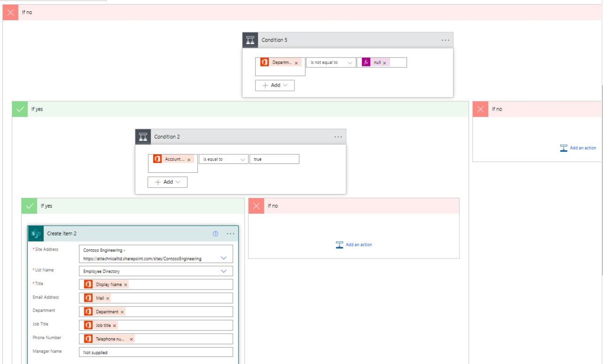Viewport: 603px width, 364px height.
Task: Click the condition icon in Condition 2 header
Action: [144, 137]
